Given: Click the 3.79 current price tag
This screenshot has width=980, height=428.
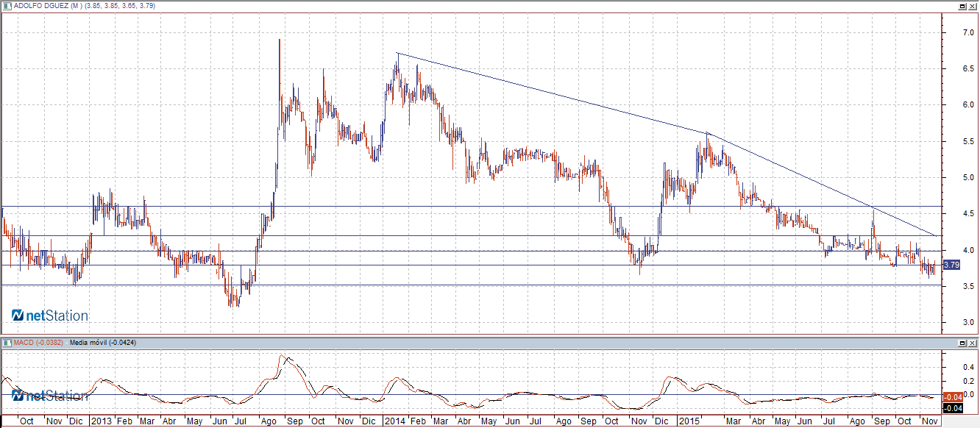Looking at the screenshot, I should (x=951, y=265).
